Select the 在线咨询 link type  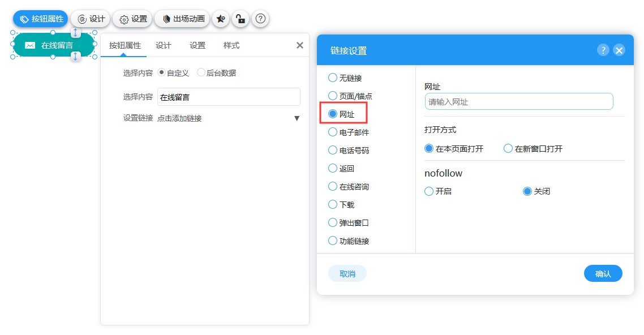[349, 186]
